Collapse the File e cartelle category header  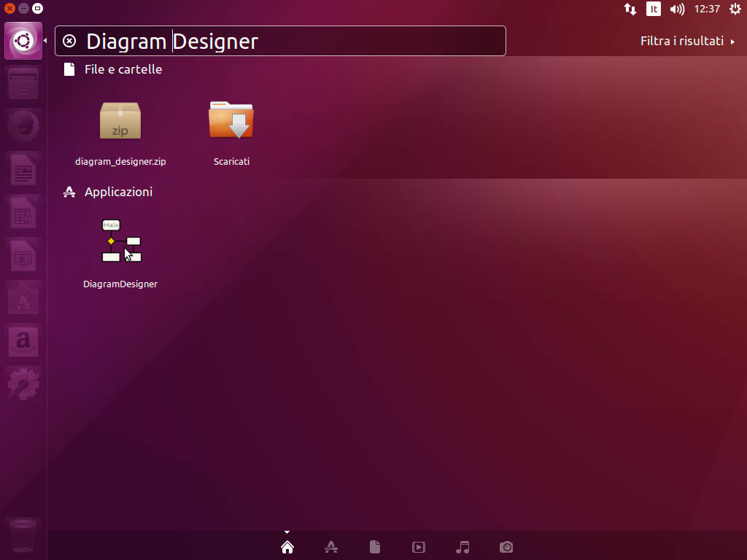click(123, 69)
